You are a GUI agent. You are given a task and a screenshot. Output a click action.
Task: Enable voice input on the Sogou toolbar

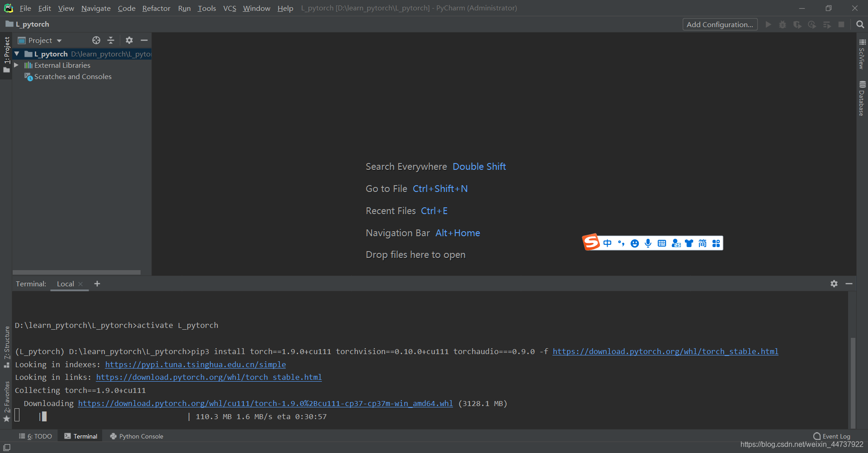(648, 243)
